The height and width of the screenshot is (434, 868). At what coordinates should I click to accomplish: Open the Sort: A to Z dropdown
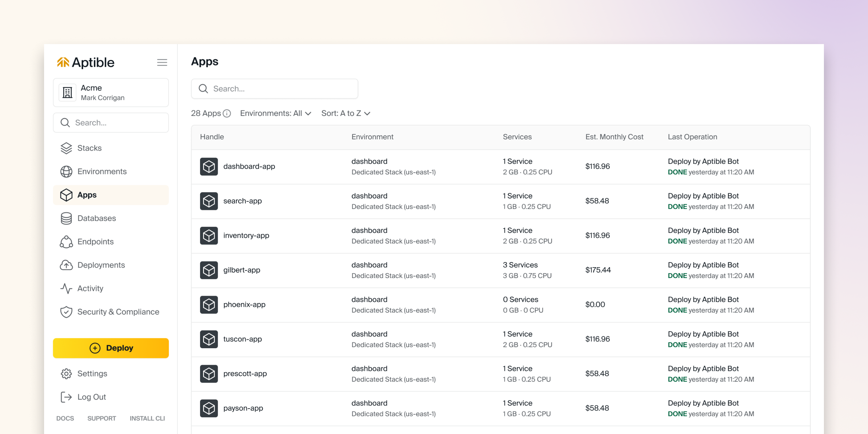346,114
